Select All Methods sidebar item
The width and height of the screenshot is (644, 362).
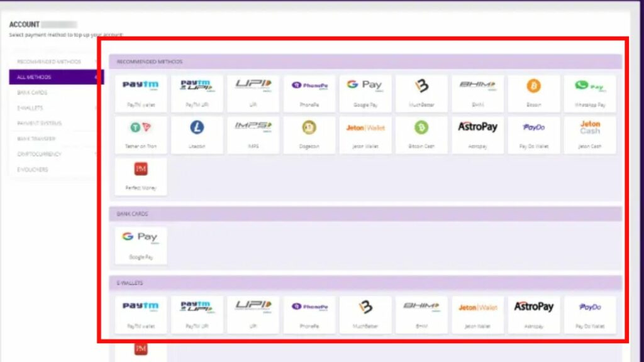[x=56, y=77]
